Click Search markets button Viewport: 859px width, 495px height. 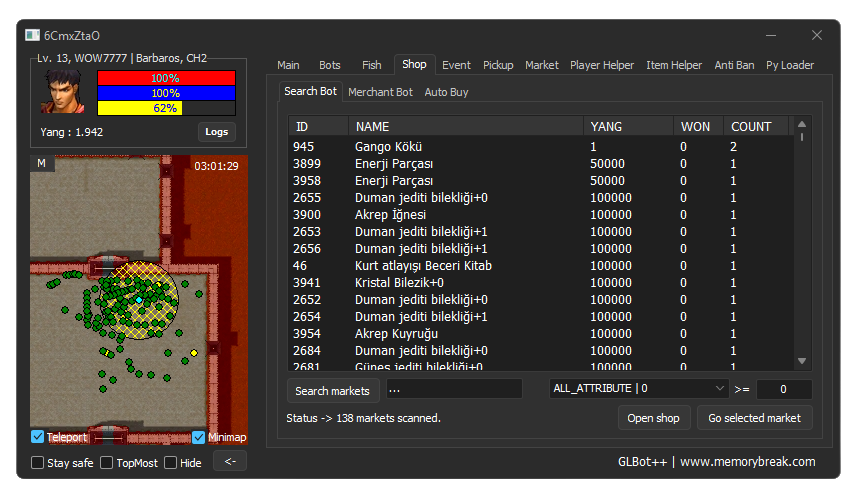pyautogui.click(x=333, y=391)
